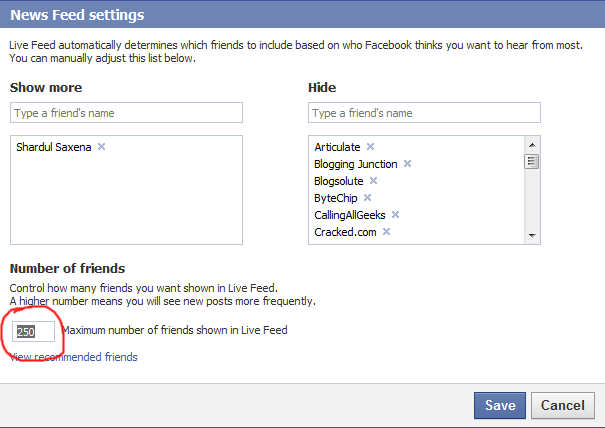605x428 pixels.
Task: Open View recommended friends link
Action: click(x=73, y=357)
